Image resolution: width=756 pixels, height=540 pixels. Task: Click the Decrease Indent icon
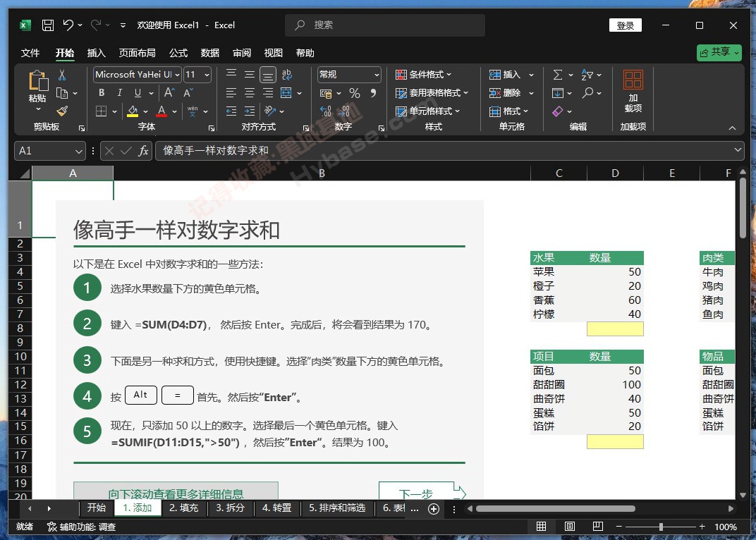[231, 111]
